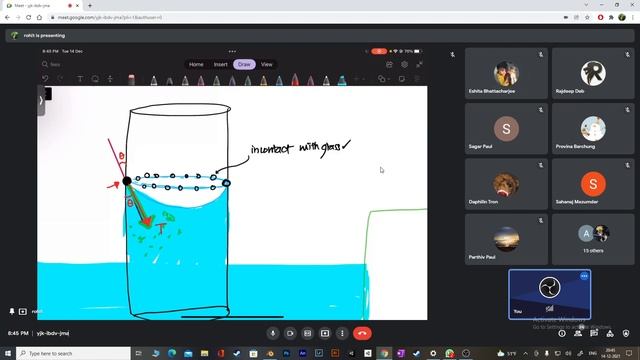Click Sagar Paul's participant tile
Viewport: 640px width, 360px height.
(x=506, y=129)
